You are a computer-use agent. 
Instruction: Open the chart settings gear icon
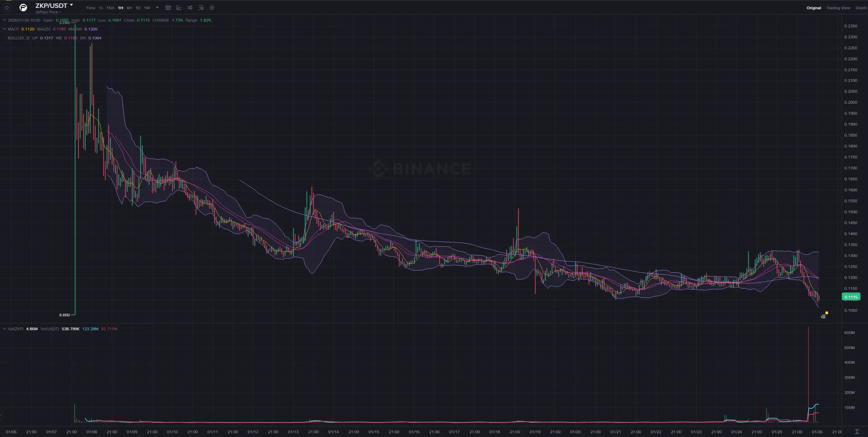[212, 8]
